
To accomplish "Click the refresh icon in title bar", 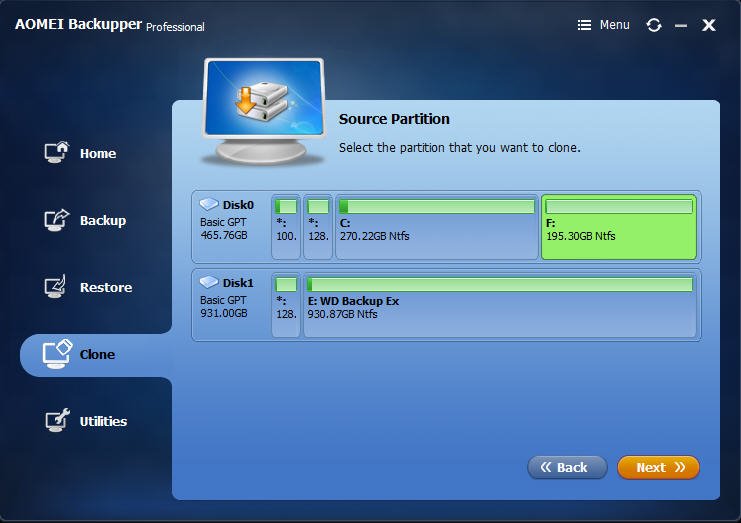I will 654,25.
